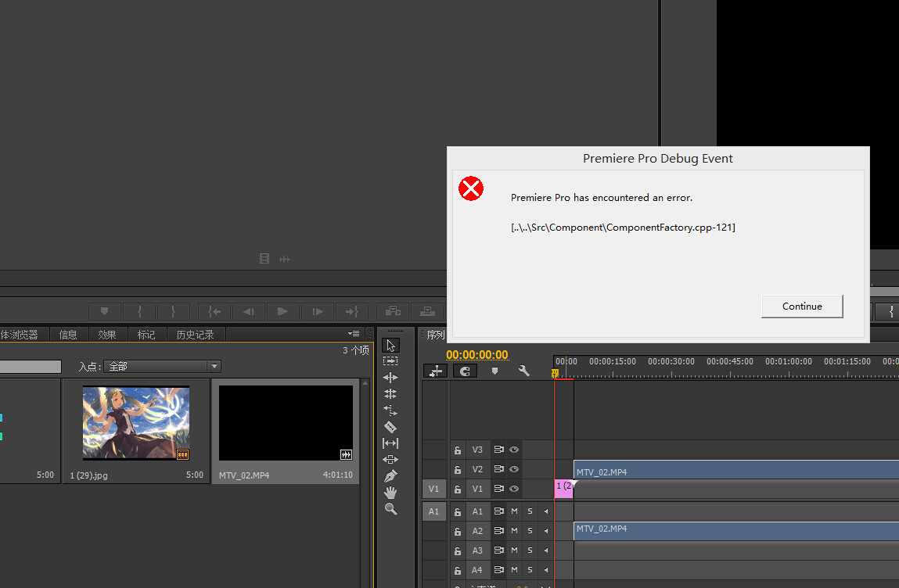Image resolution: width=899 pixels, height=588 pixels.
Task: Solo audio track A3
Action: (x=530, y=550)
